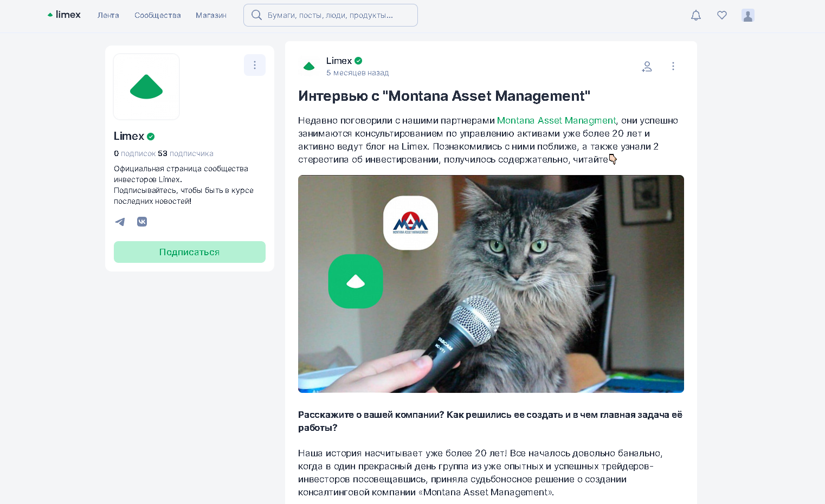This screenshot has height=504, width=825.
Task: Click verified badge next to sidebar Limex name
Action: tap(151, 137)
